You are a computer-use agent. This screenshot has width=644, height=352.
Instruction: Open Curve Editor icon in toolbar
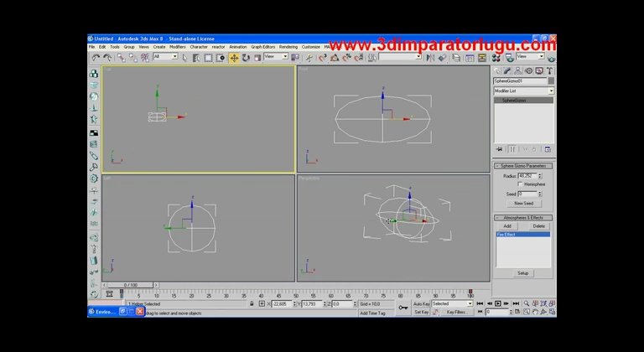tap(470, 58)
